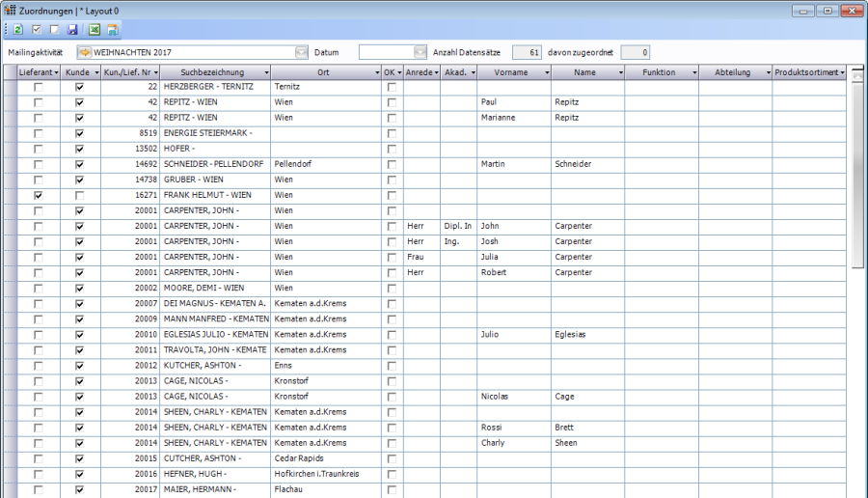Open the Datum dropdown

(x=420, y=52)
